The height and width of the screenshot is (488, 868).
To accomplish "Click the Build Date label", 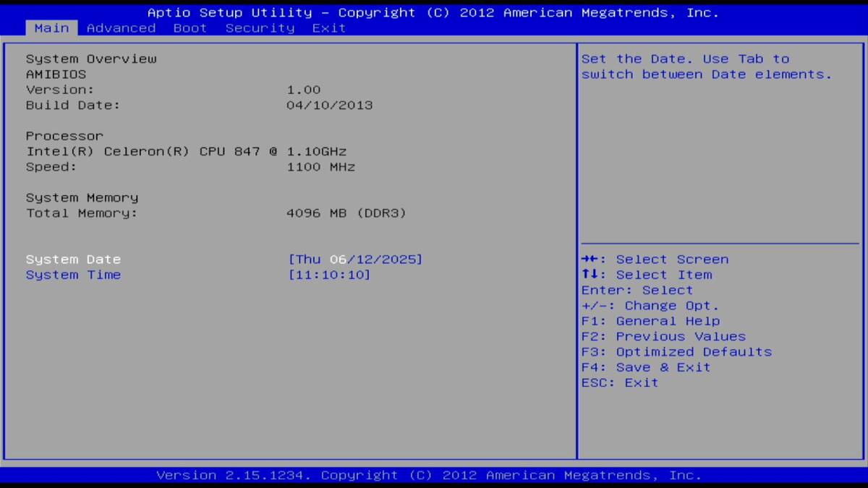I will [73, 105].
